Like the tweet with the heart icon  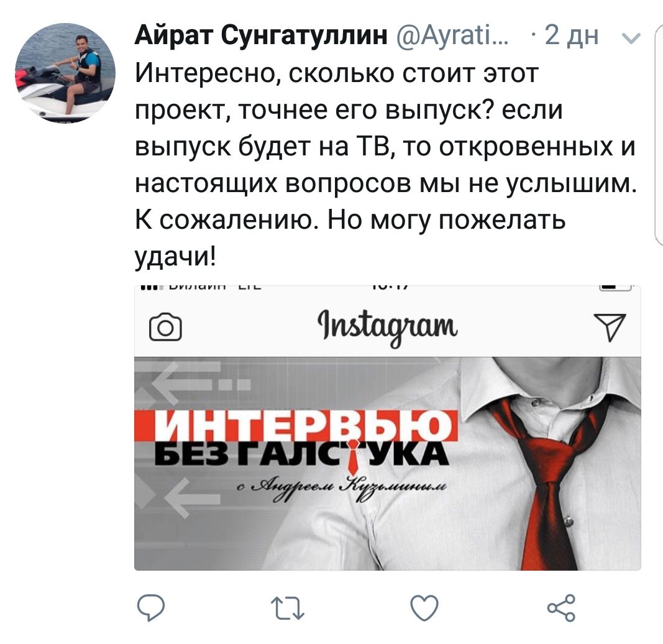(x=424, y=608)
